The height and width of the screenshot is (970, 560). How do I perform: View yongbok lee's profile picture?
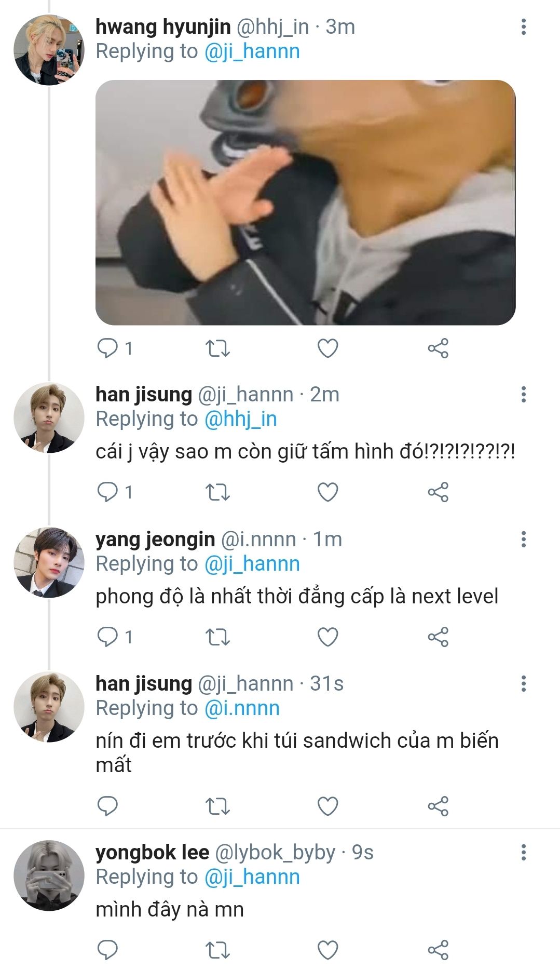click(49, 876)
